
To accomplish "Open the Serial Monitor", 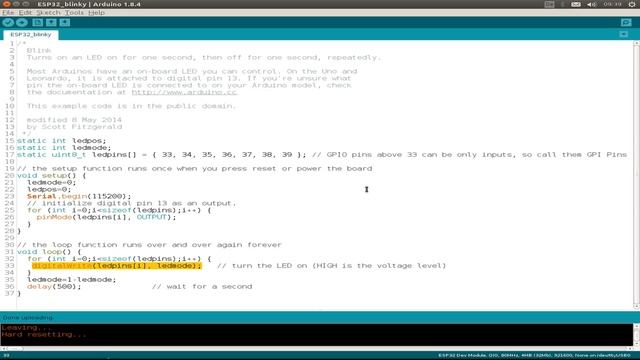I will 626,23.
